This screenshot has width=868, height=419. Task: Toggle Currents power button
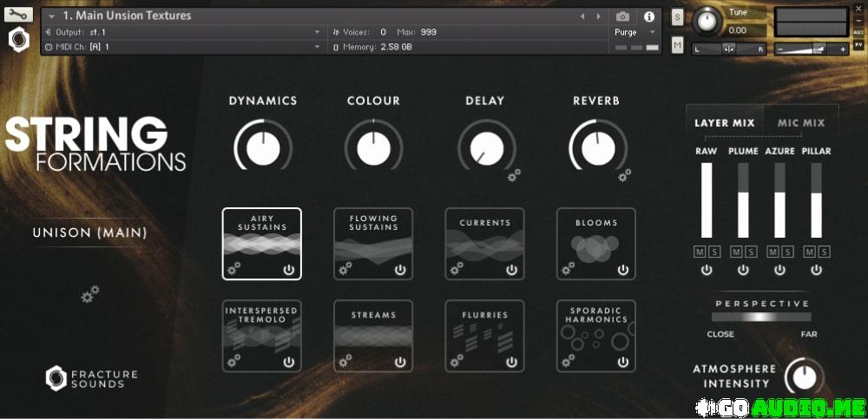pyautogui.click(x=511, y=270)
